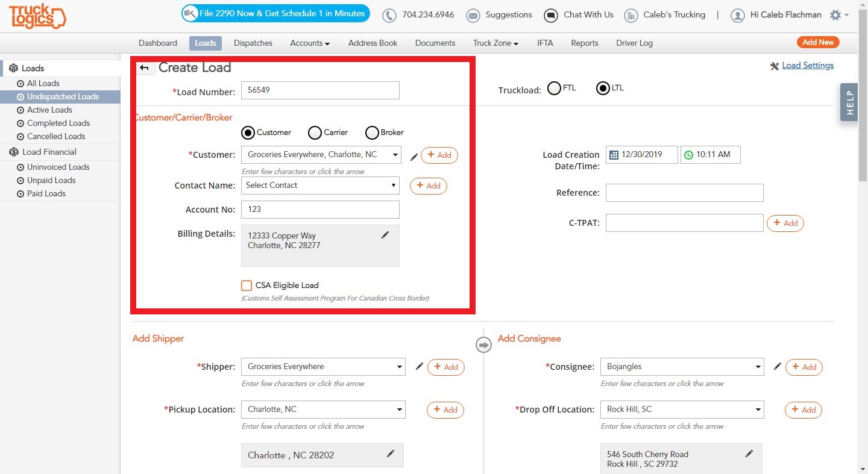Choose the Customer radio button
The width and height of the screenshot is (868, 474).
pos(248,133)
